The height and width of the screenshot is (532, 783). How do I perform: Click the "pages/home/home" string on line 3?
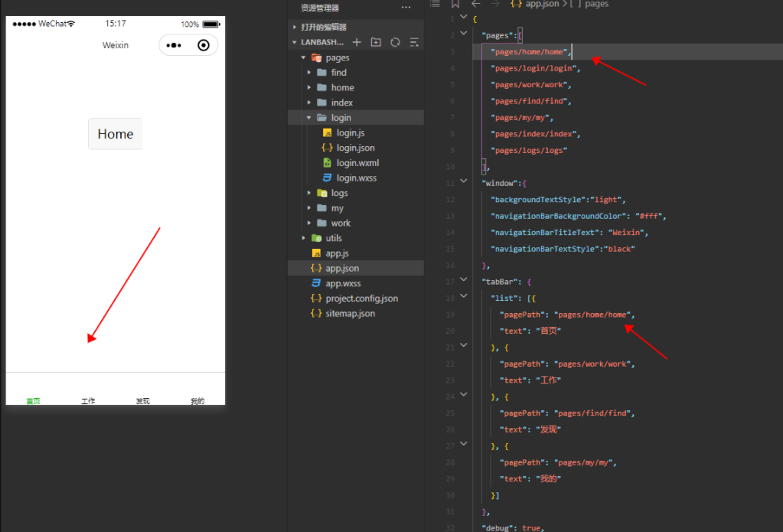[529, 51]
